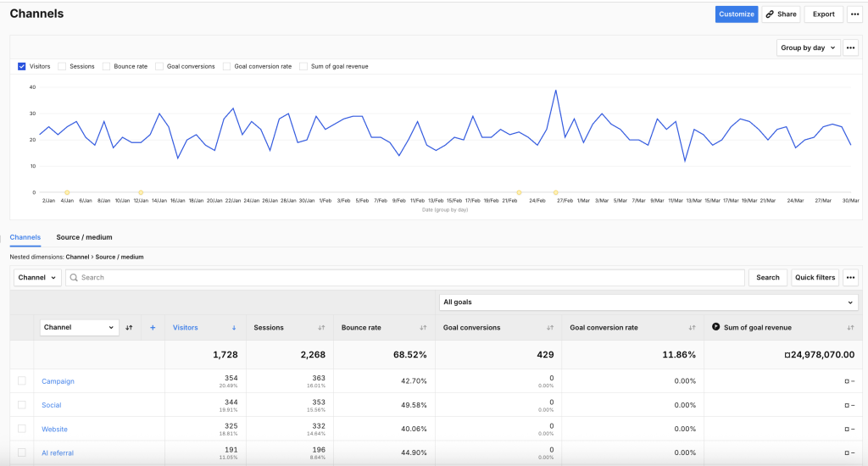Uncheck the Visitors chart metric
This screenshot has height=466, width=868.
click(22, 66)
